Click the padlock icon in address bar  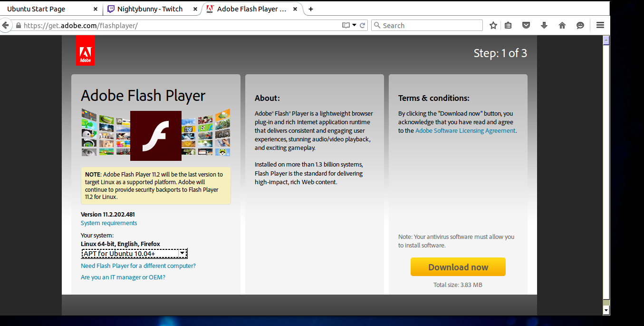19,26
